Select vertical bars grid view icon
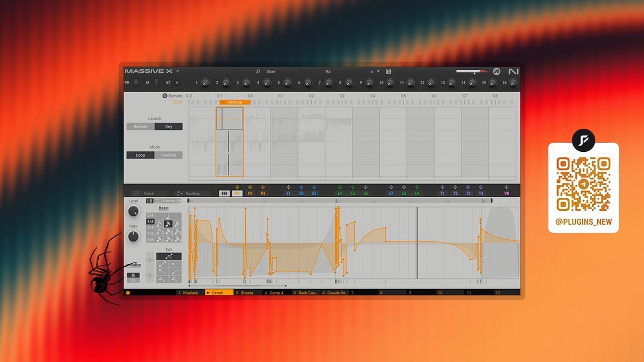Viewport: 644px width, 362px height. 150,201
